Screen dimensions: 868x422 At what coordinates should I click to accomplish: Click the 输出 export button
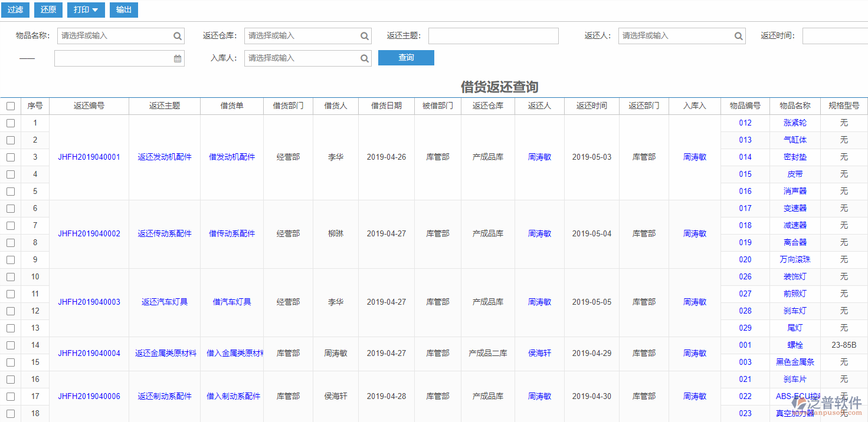tap(123, 10)
